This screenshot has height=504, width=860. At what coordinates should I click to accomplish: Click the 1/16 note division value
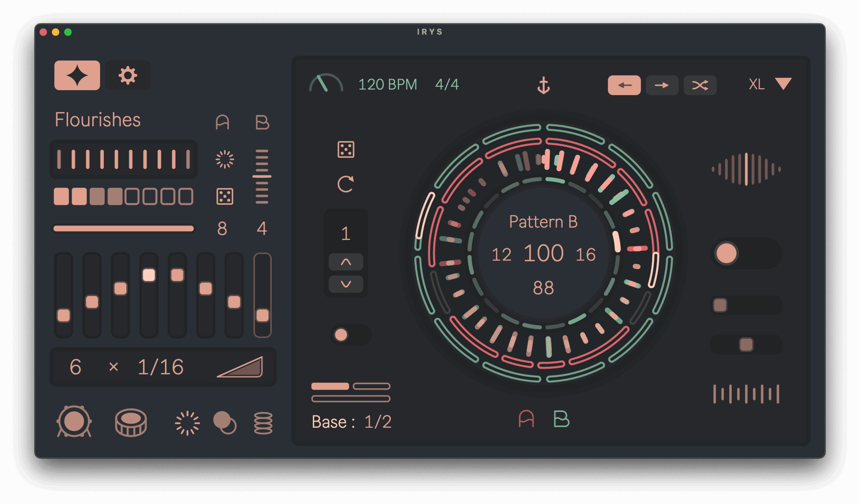click(160, 367)
